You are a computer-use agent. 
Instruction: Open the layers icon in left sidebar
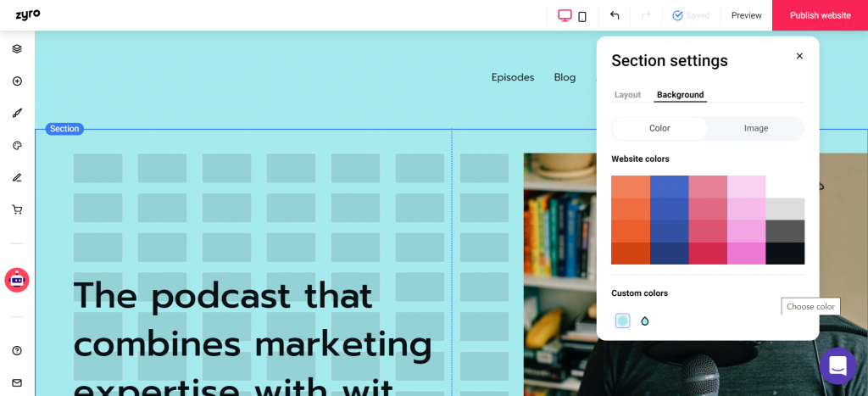(x=17, y=48)
